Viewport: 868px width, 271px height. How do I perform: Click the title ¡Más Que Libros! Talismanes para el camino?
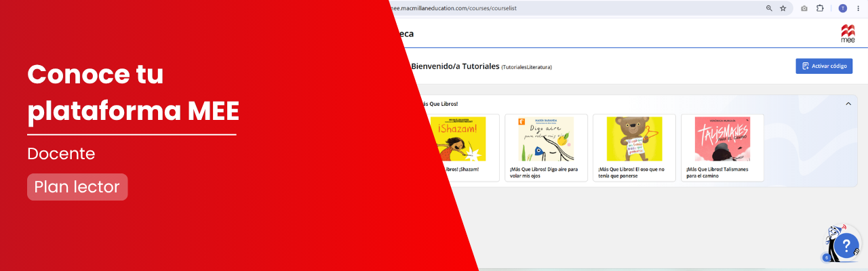point(717,172)
